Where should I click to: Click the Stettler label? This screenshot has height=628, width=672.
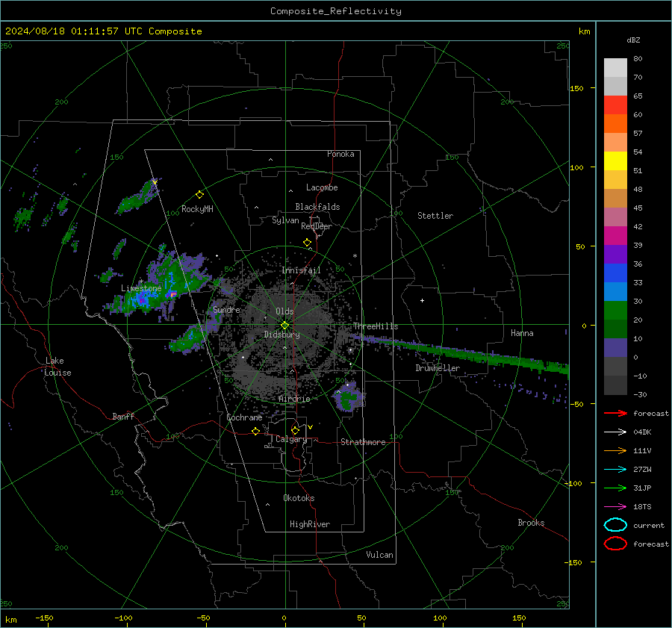click(x=435, y=216)
